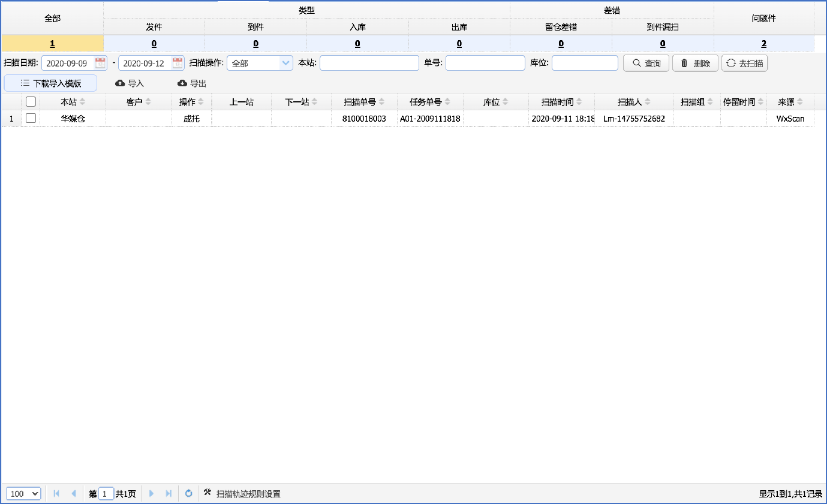The image size is (827, 504).
Task: Sort by 下一站 column arrows
Action: pyautogui.click(x=314, y=102)
